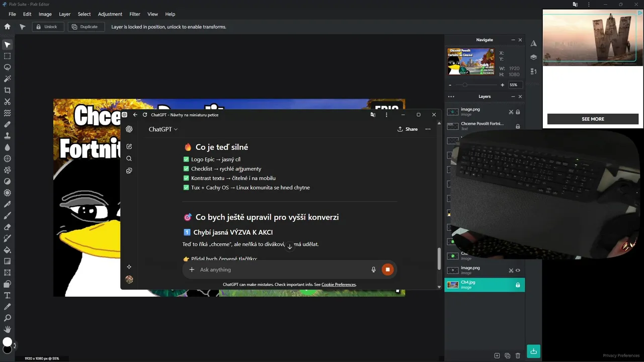The height and width of the screenshot is (362, 644).
Task: Click the Duplicate button in options bar
Action: pos(86,27)
